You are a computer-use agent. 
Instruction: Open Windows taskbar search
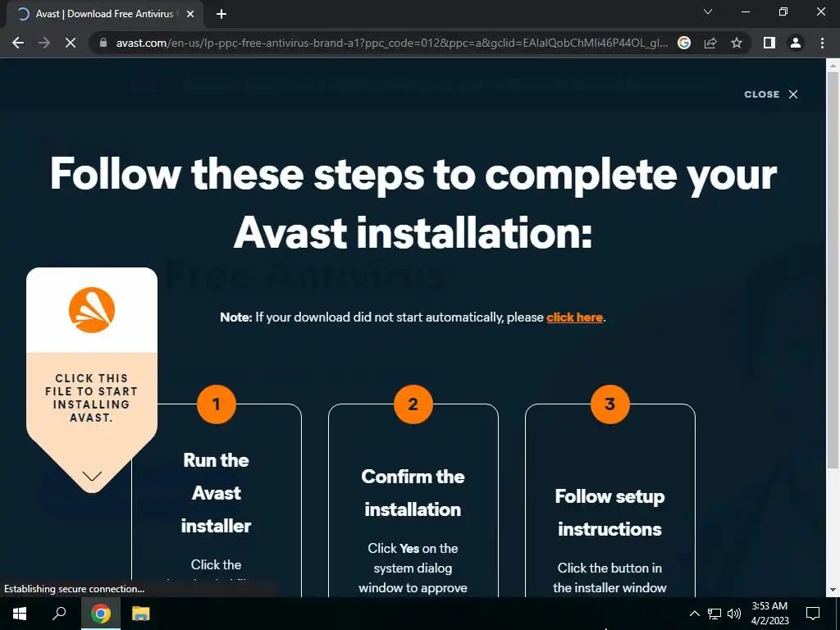59,614
